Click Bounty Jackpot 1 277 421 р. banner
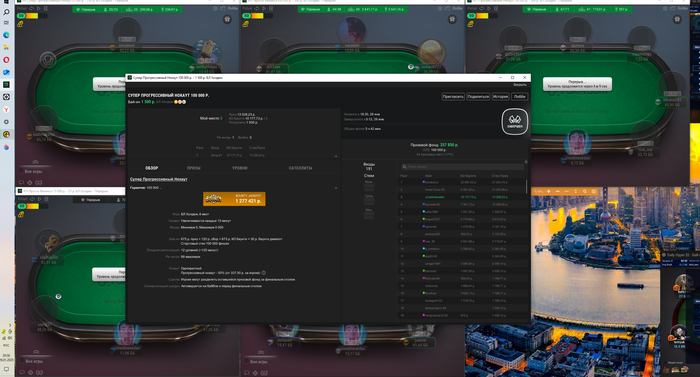The height and width of the screenshot is (377, 700). tap(234, 199)
